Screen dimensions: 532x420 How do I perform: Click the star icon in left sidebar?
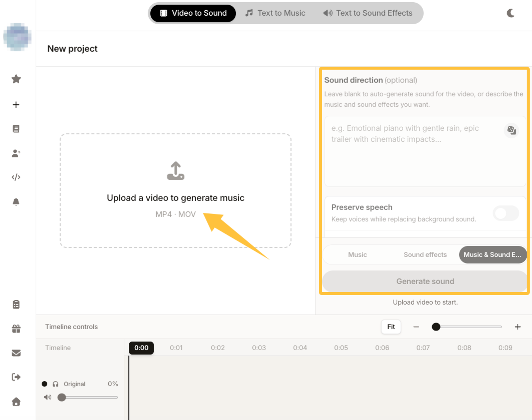pyautogui.click(x=16, y=79)
